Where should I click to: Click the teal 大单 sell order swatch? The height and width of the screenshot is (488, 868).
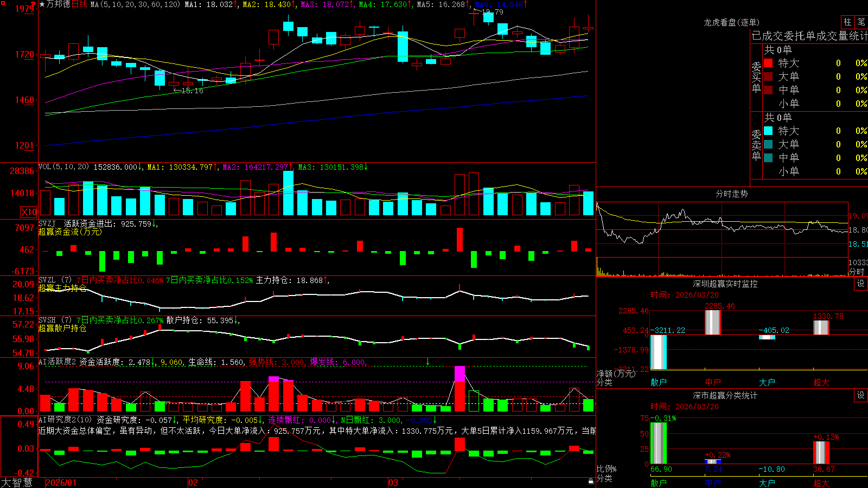[x=768, y=144]
